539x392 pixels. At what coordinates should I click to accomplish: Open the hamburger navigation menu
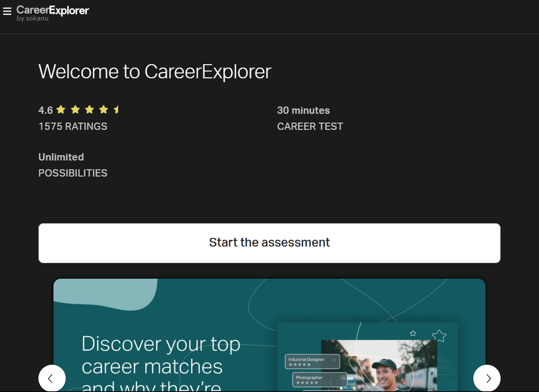(x=7, y=11)
